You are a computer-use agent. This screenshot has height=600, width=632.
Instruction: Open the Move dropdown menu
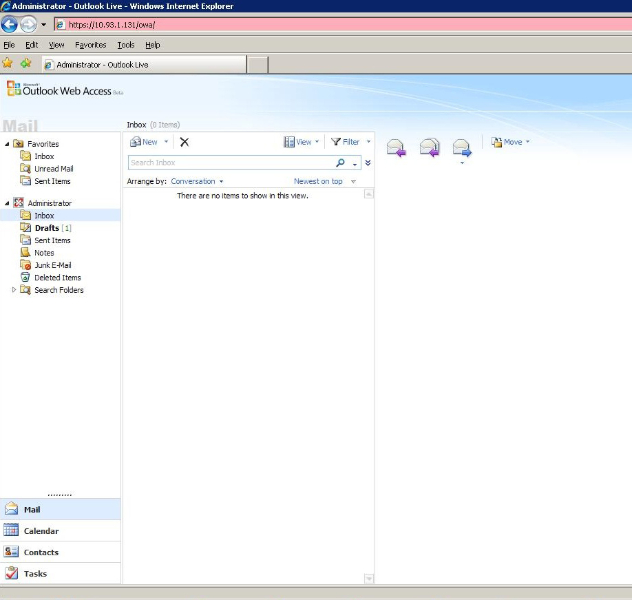(x=510, y=142)
